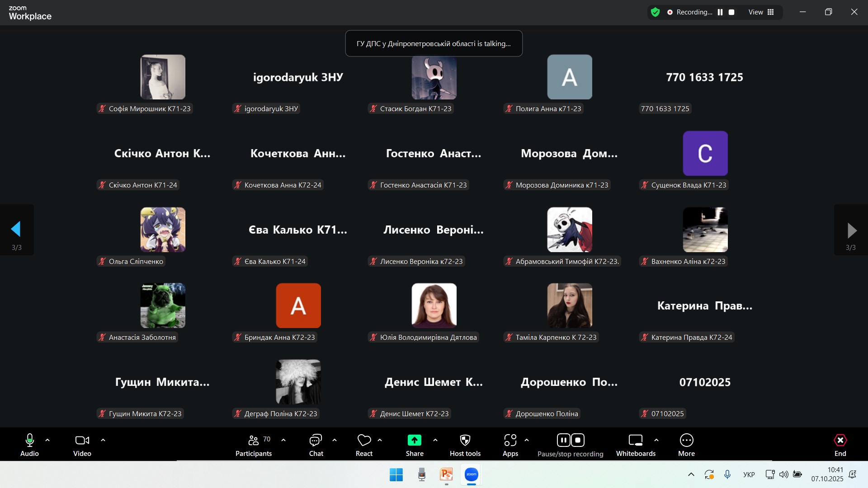Image resolution: width=868 pixels, height=488 pixels.
Task: Open Host tools shield icon
Action: (465, 441)
